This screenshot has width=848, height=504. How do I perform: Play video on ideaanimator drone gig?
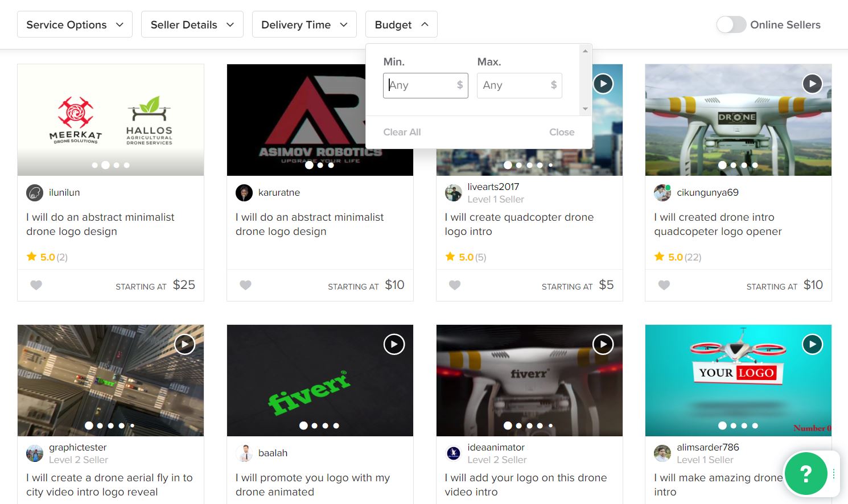click(x=603, y=344)
